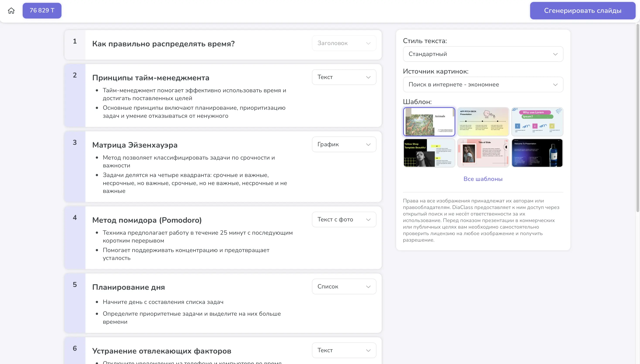Open the Все шаблоны link

pos(483,179)
